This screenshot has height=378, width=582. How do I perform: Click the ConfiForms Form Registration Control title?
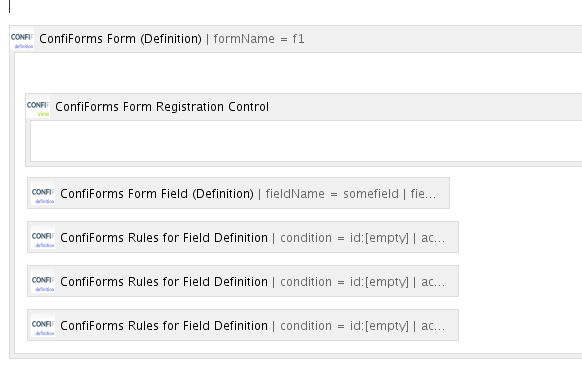162,107
